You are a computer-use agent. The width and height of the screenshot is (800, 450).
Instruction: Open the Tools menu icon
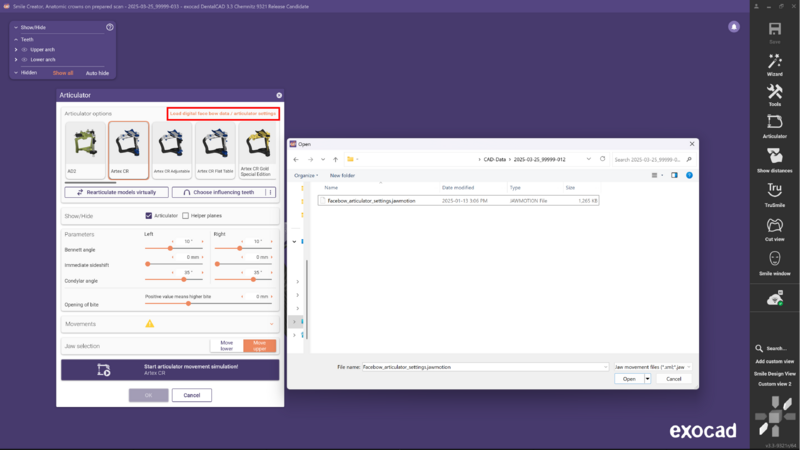[774, 92]
